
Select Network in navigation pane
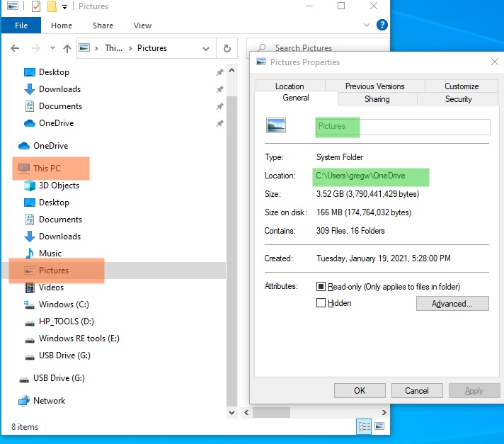pyautogui.click(x=49, y=401)
